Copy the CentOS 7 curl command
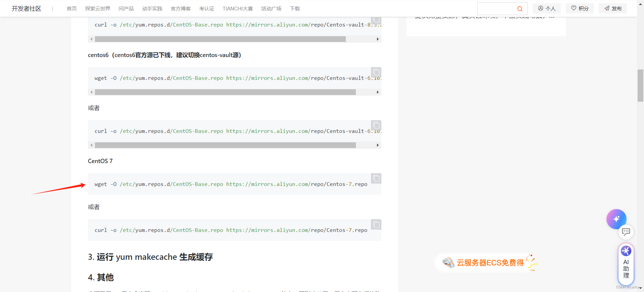Screen dimensions: 644x292 click(376, 225)
